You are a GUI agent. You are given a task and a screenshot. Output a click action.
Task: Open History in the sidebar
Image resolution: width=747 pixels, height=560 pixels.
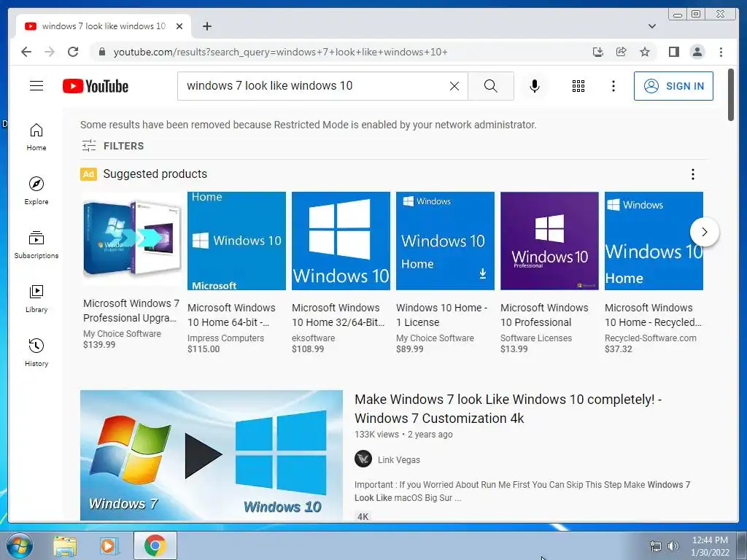(x=36, y=353)
